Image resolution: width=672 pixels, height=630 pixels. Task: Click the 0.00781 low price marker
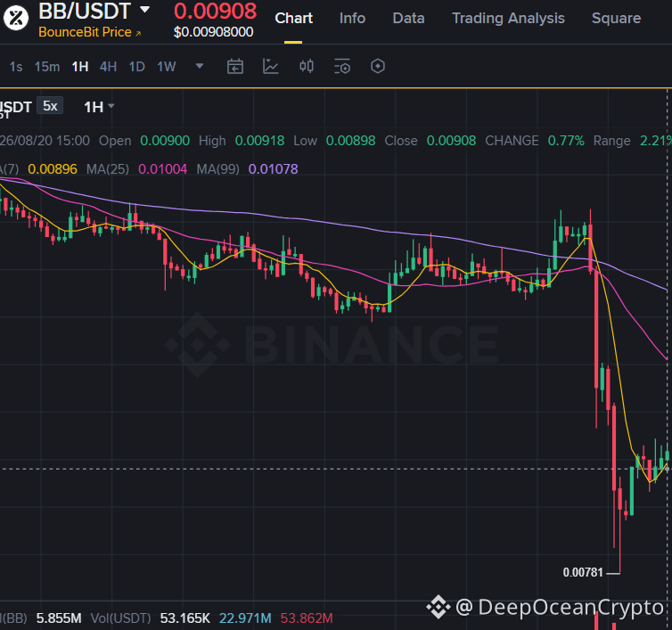pos(583,573)
